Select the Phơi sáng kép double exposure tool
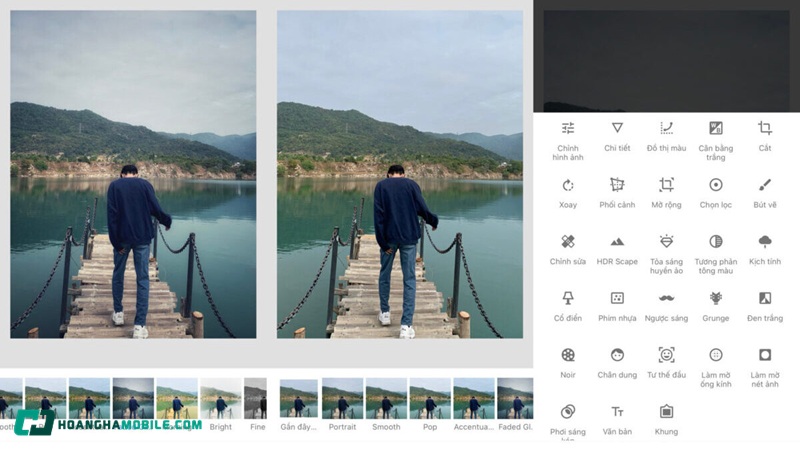The height and width of the screenshot is (450, 800). [x=567, y=422]
